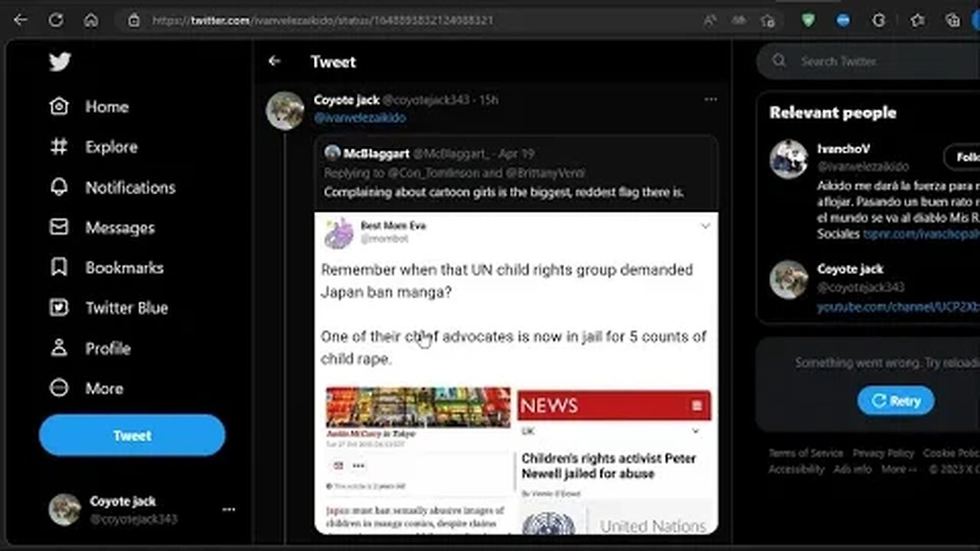This screenshot has width=980, height=551.
Task: Open IvanchoV avatar in Relevant people
Action: tap(789, 159)
